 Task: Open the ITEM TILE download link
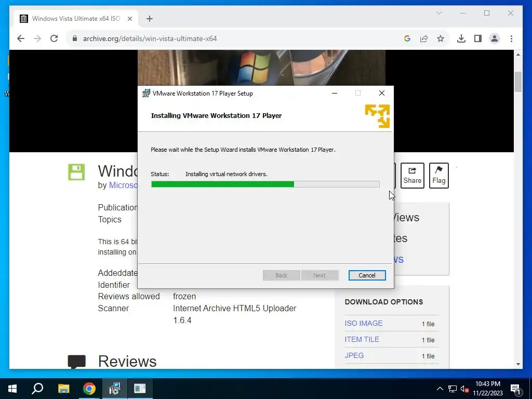click(362, 339)
